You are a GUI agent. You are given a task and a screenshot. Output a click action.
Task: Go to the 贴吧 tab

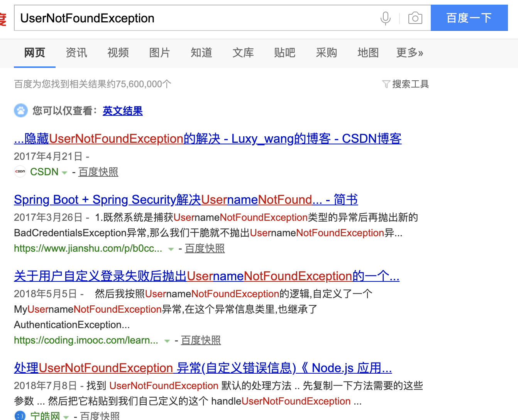coord(285,53)
